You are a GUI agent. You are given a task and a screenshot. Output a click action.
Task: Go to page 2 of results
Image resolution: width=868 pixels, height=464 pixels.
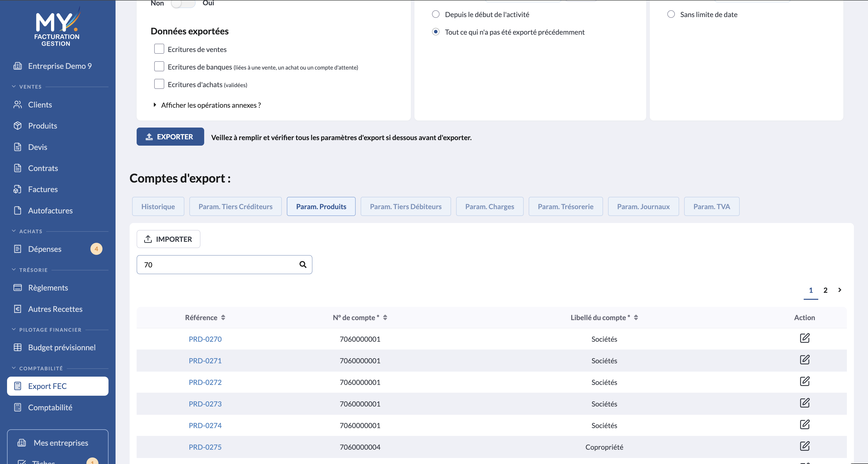click(x=825, y=290)
